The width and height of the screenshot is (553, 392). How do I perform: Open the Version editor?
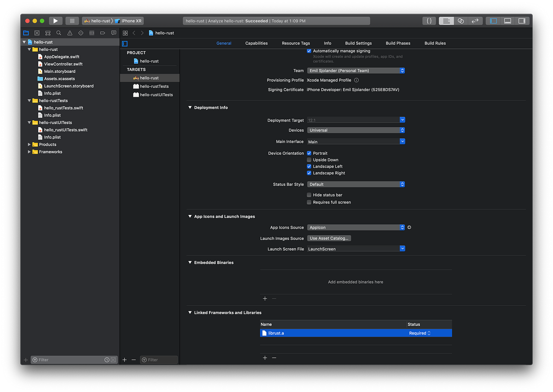pos(475,21)
